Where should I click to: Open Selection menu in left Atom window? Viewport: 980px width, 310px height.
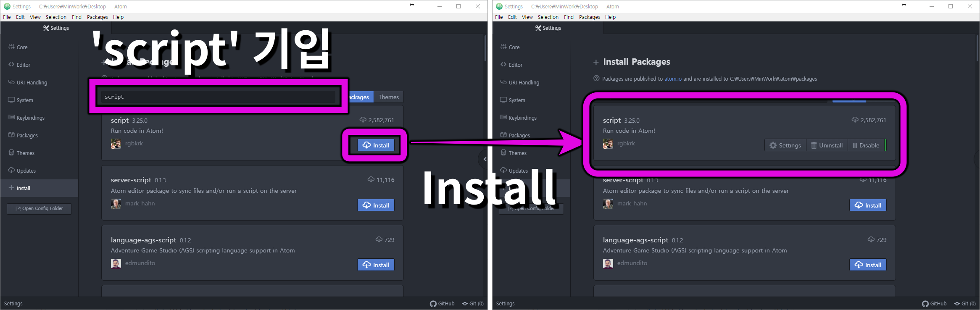(x=56, y=17)
